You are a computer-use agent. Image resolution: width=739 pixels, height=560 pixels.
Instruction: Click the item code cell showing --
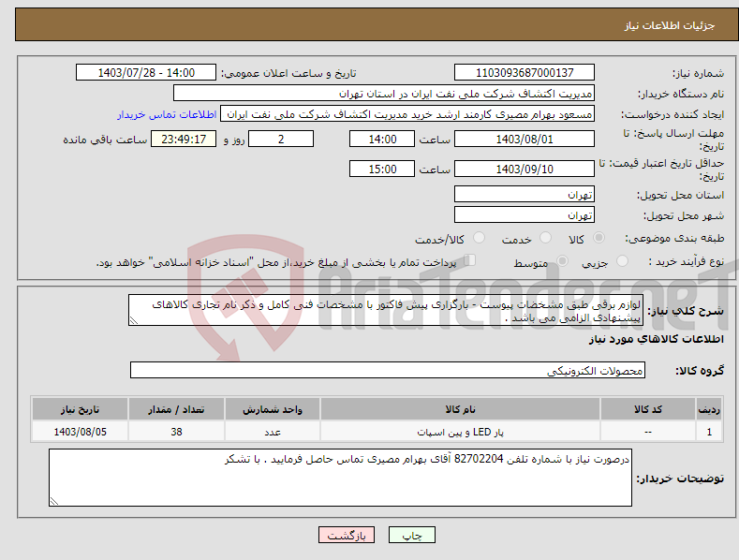(648, 432)
